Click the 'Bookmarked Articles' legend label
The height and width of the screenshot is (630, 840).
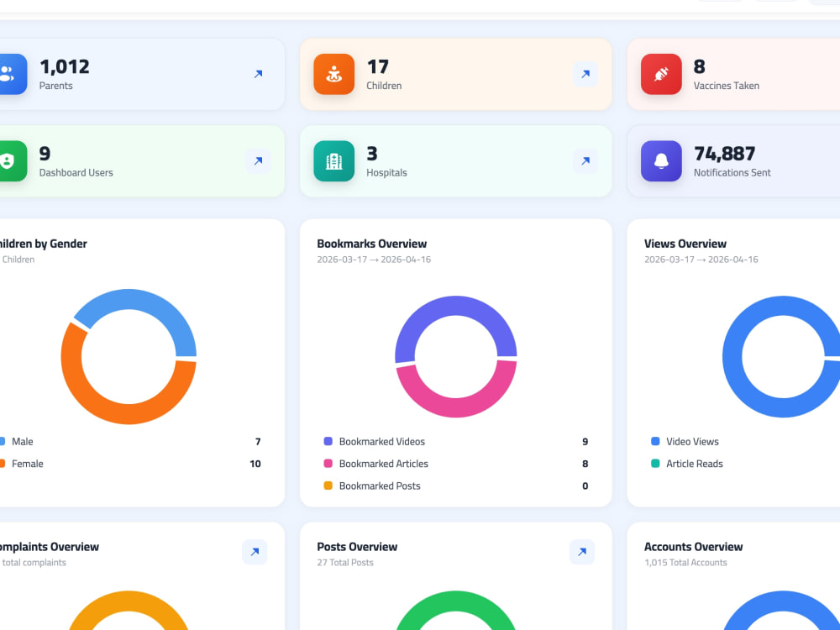click(384, 464)
